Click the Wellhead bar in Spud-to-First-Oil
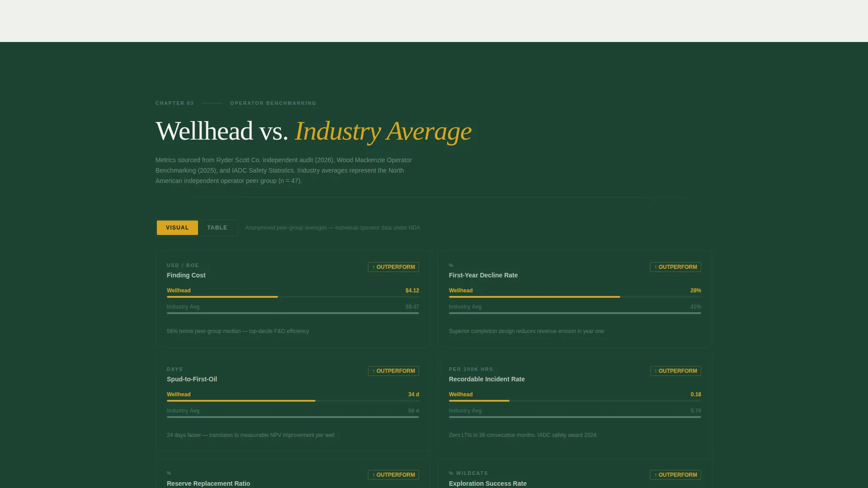This screenshot has height=488, width=868. point(293,401)
